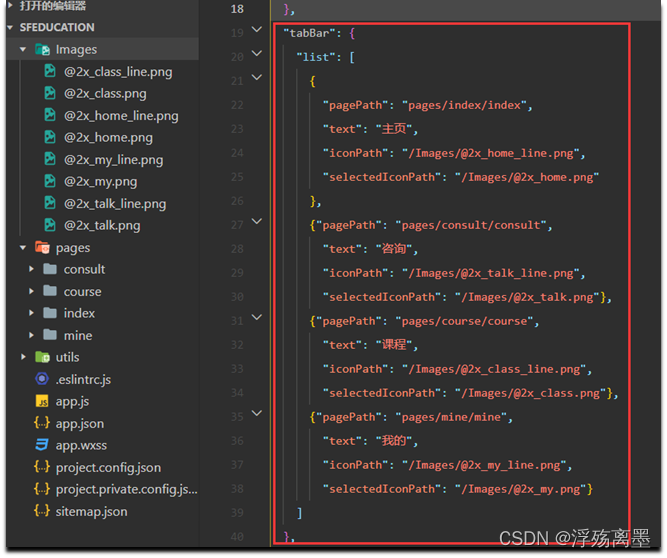The image size is (667, 558).
Task: Click the JS icon of app.js
Action: click(42, 401)
